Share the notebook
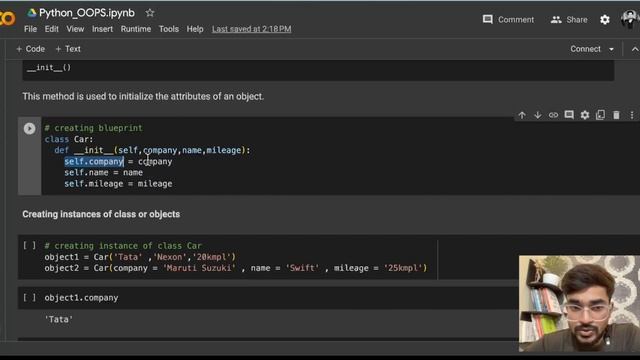The image size is (640, 360). [569, 20]
